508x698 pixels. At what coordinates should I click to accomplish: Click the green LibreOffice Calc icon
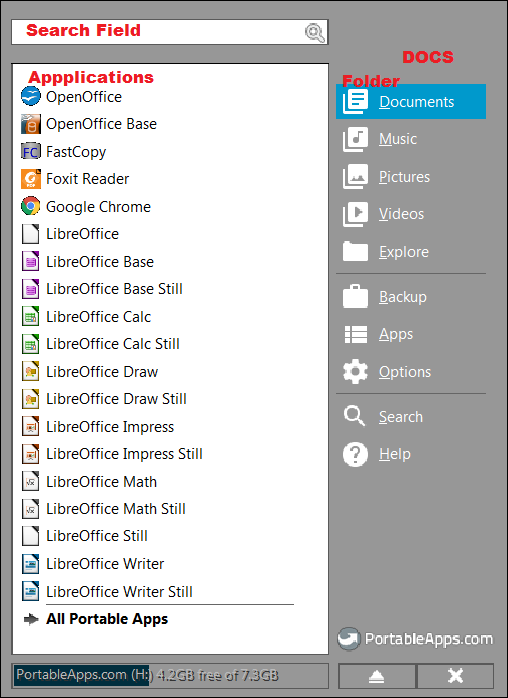point(31,317)
